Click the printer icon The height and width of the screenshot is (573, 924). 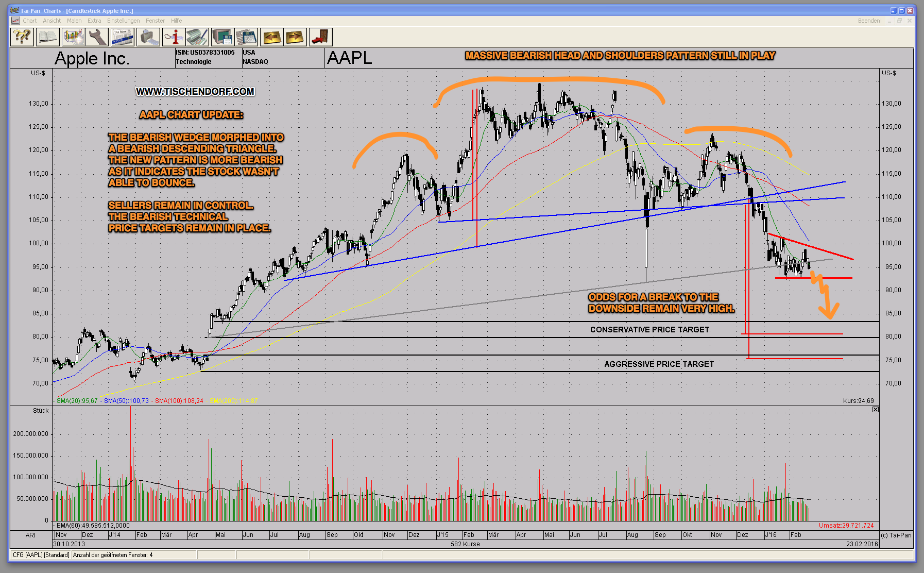click(x=148, y=37)
